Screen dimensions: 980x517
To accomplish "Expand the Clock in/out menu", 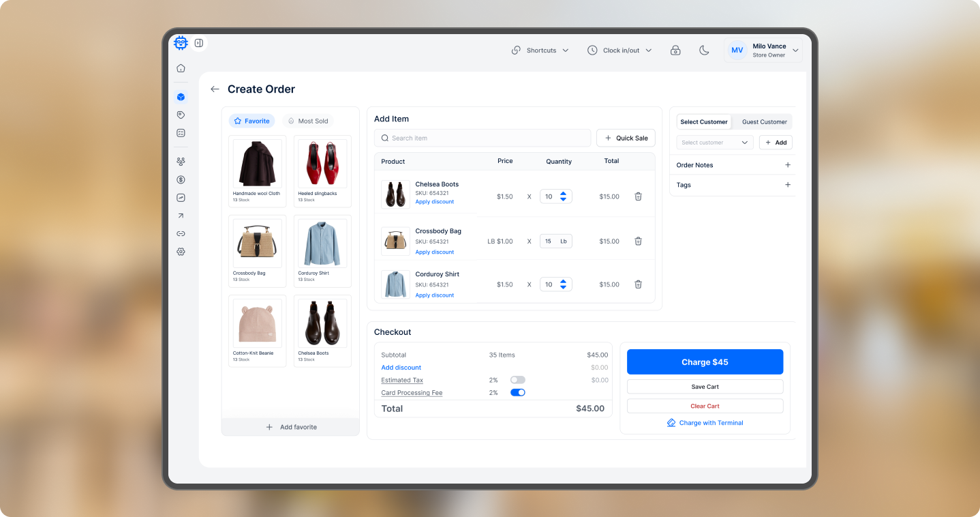I will point(619,50).
